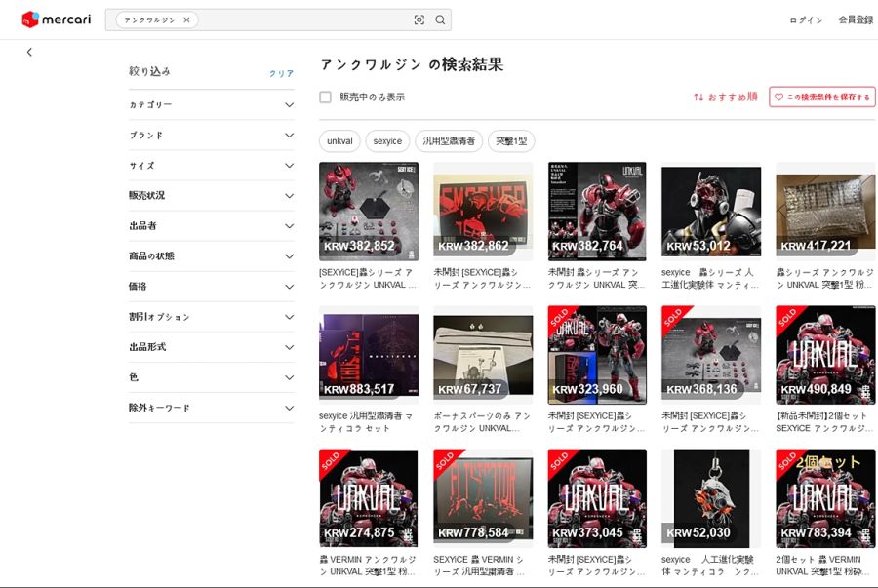This screenshot has width=878, height=588.
Task: Expand the 価格 filter section
Action: 289,287
